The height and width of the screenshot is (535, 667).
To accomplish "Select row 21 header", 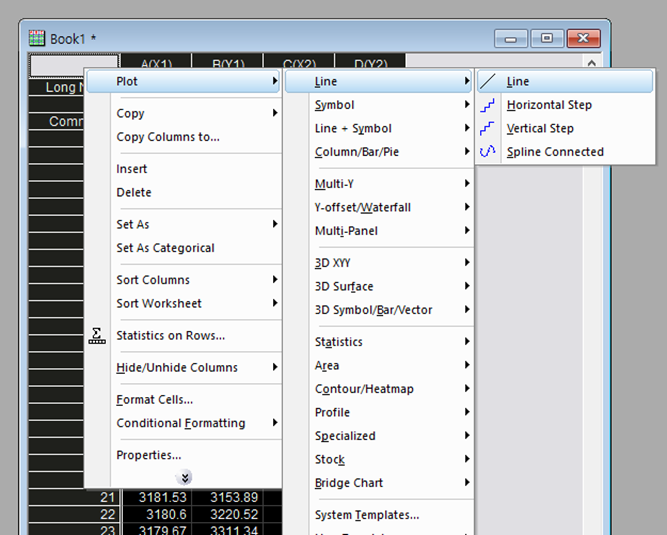I will pyautogui.click(x=75, y=498).
